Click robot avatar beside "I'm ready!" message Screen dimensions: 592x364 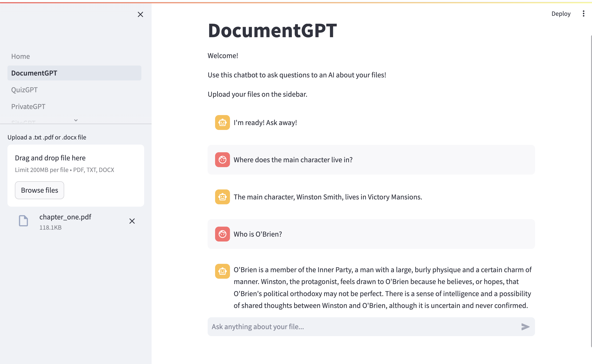[222, 122]
